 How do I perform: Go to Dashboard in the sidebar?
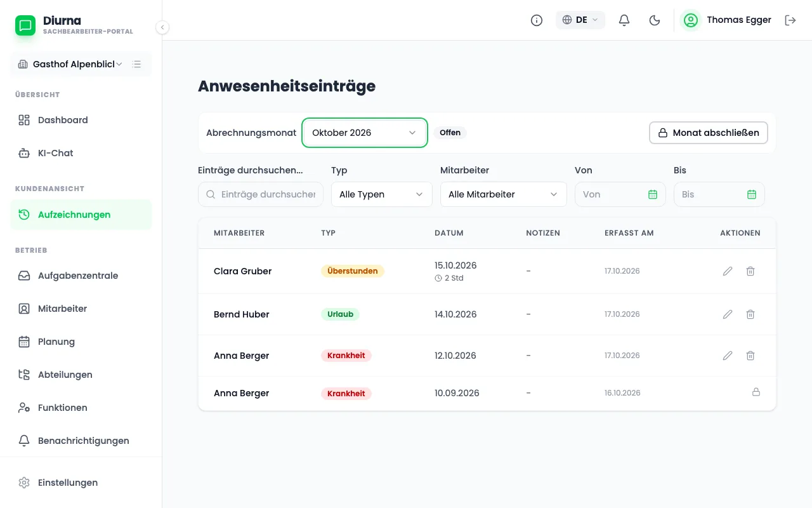click(81, 120)
